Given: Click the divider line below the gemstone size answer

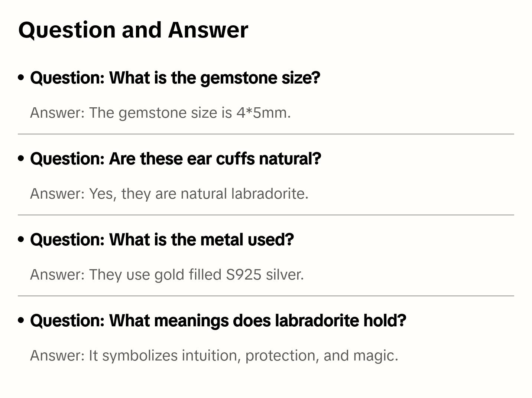Looking at the screenshot, I should point(266,134).
